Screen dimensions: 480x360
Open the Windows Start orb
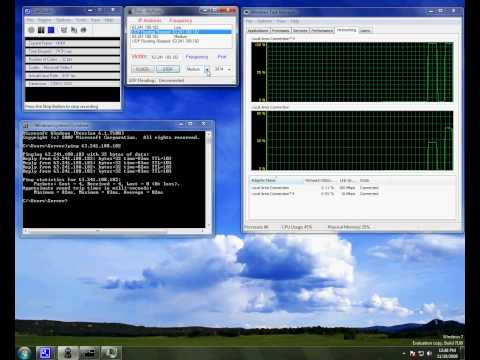point(24,353)
